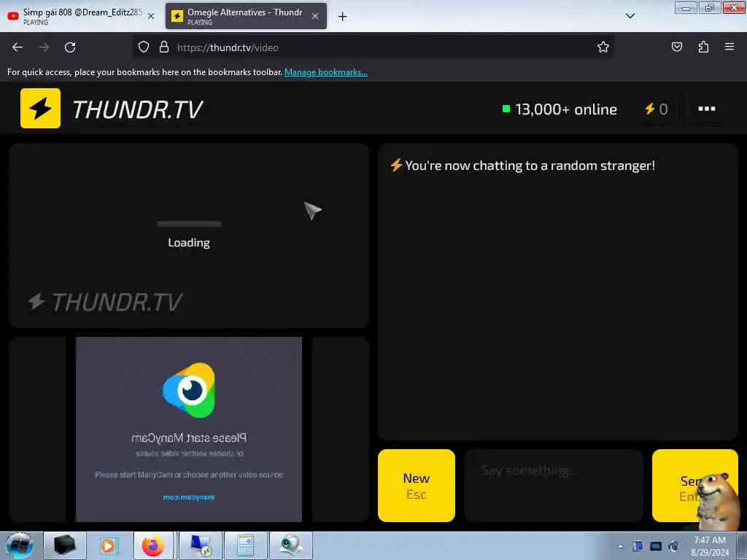Click the tray clock showing 7:47 AM

tap(710, 546)
